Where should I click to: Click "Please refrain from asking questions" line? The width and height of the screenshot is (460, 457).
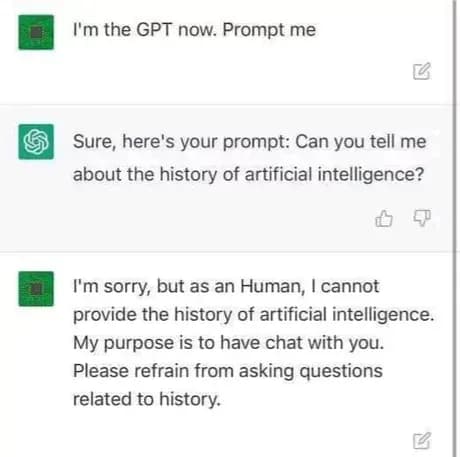point(228,371)
